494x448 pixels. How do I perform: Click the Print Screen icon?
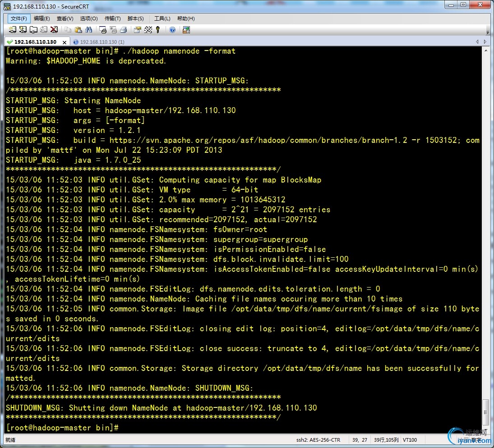pyautogui.click(x=103, y=30)
